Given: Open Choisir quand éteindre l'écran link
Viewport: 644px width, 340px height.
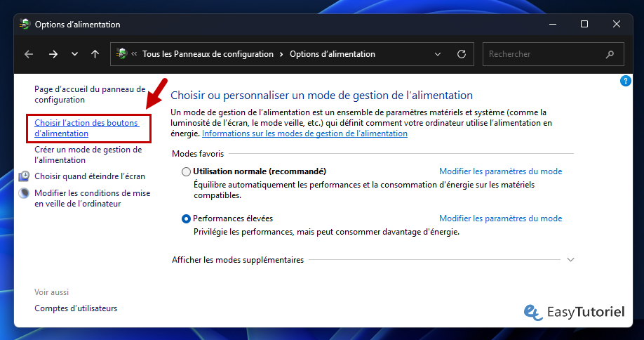Looking at the screenshot, I should coord(90,176).
